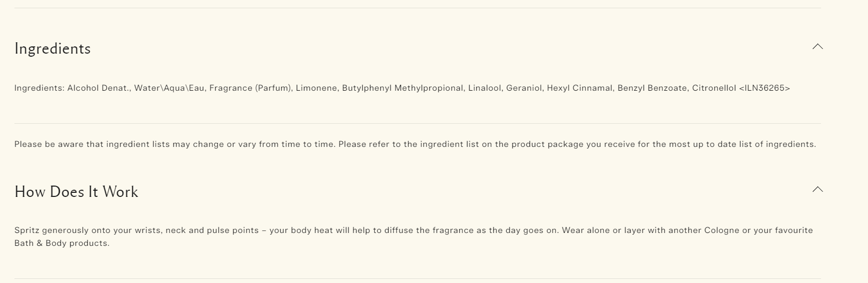Click 'Water\Aqua\Eau' in the ingredient list

pos(169,88)
